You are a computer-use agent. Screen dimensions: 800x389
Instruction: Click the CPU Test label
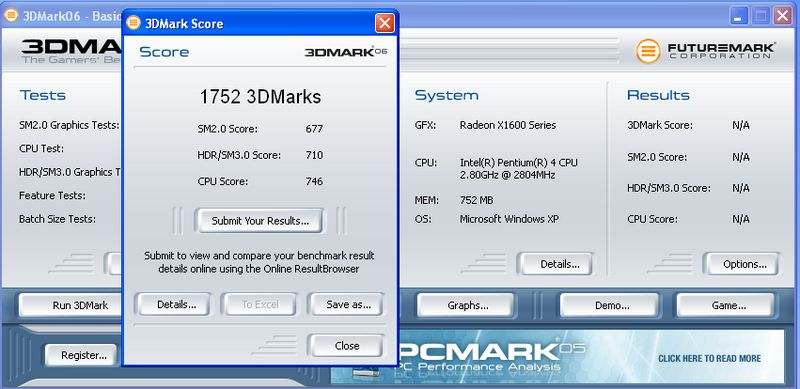click(41, 149)
